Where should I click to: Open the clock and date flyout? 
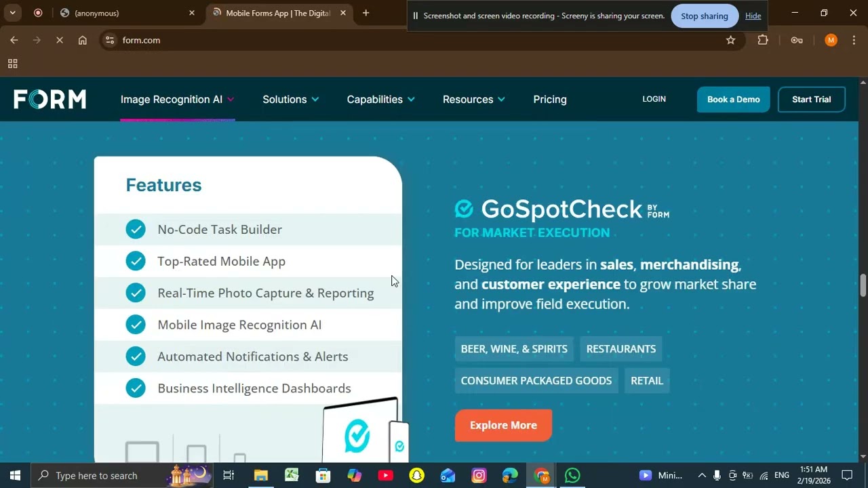tap(814, 475)
